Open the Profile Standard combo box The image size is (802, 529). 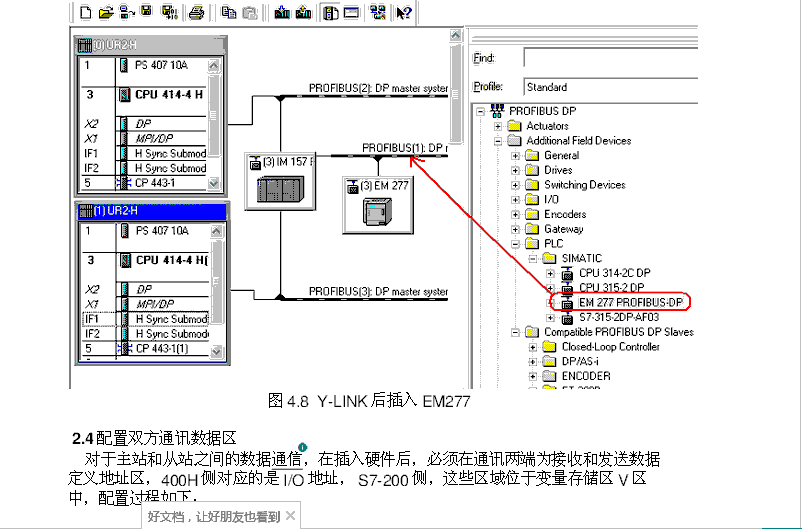[x=611, y=87]
